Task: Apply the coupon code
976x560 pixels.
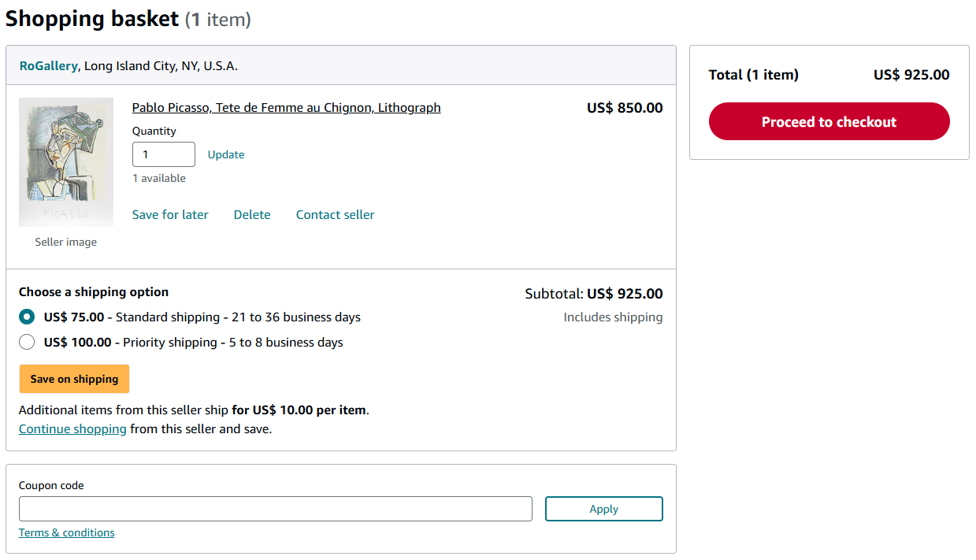Action: pos(603,509)
